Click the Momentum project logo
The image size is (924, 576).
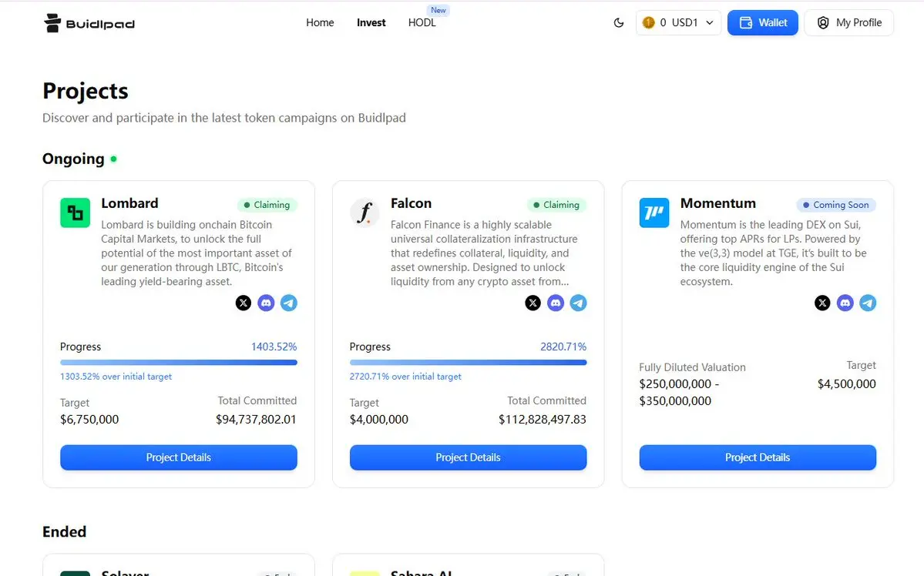click(x=654, y=213)
